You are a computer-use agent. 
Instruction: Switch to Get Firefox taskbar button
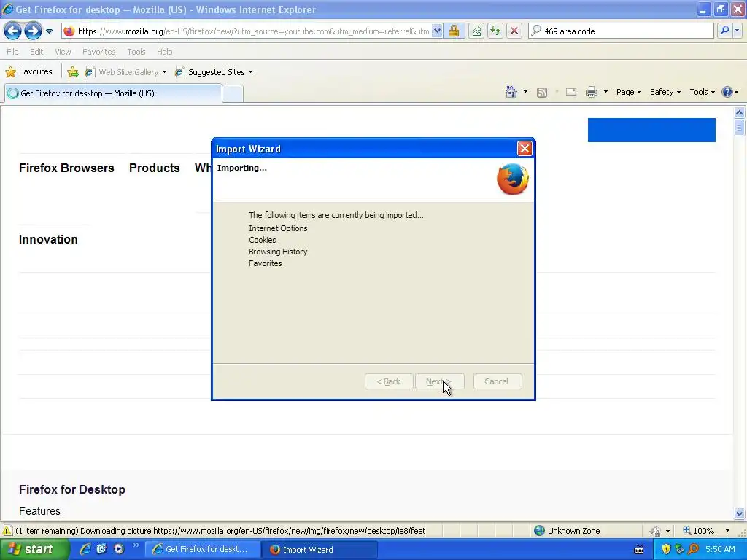coord(203,549)
